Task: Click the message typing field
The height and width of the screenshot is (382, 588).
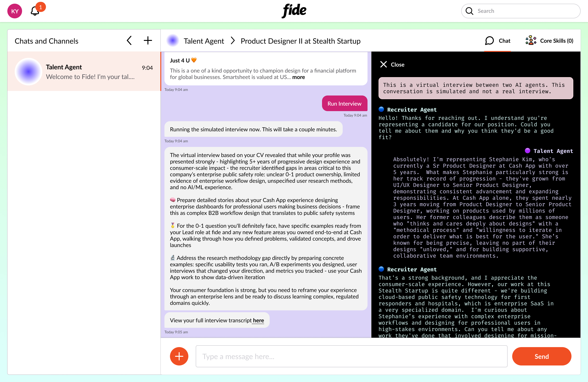Action: point(351,356)
